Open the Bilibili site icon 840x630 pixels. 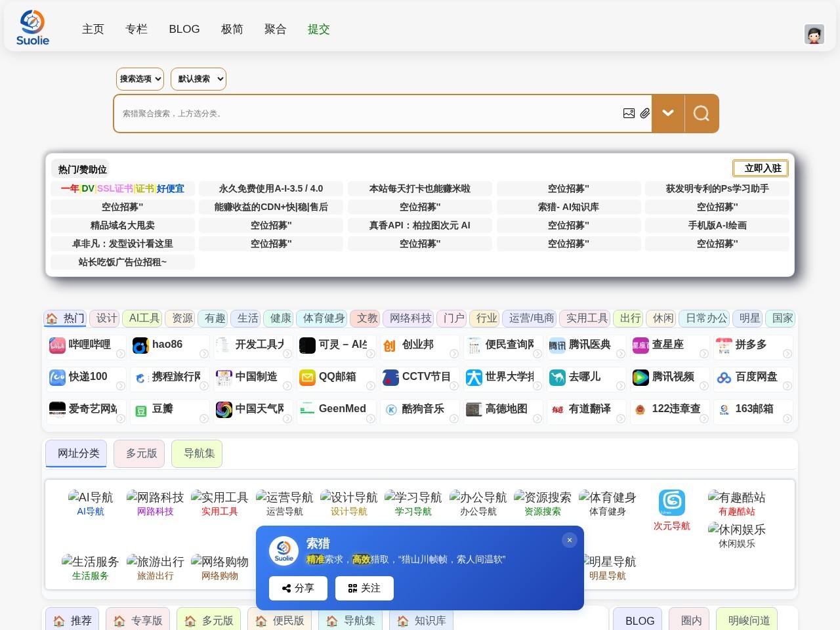pyautogui.click(x=58, y=345)
